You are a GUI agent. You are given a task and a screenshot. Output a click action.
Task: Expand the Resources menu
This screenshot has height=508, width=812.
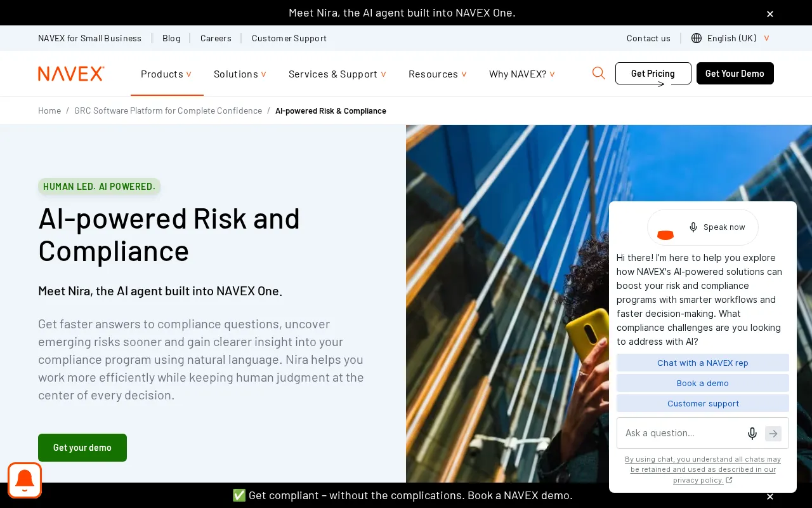point(438,74)
